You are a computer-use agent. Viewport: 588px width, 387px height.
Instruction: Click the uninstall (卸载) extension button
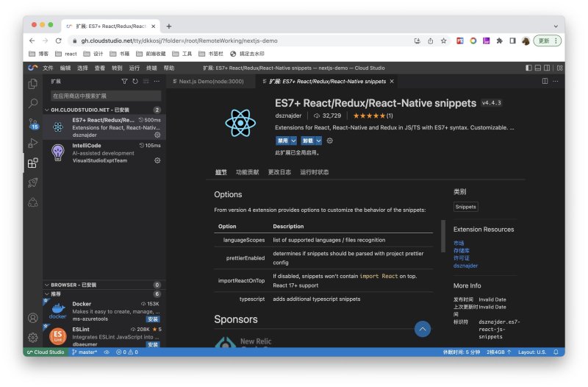coord(307,141)
